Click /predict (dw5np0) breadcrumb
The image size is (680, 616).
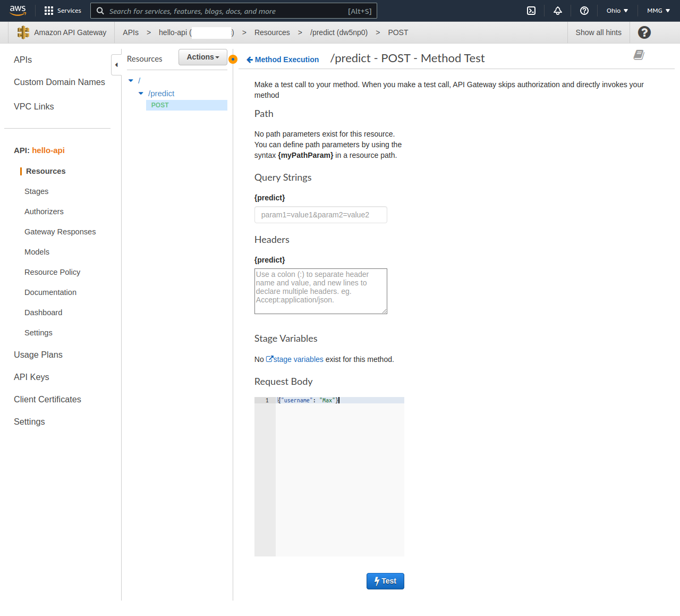(339, 32)
